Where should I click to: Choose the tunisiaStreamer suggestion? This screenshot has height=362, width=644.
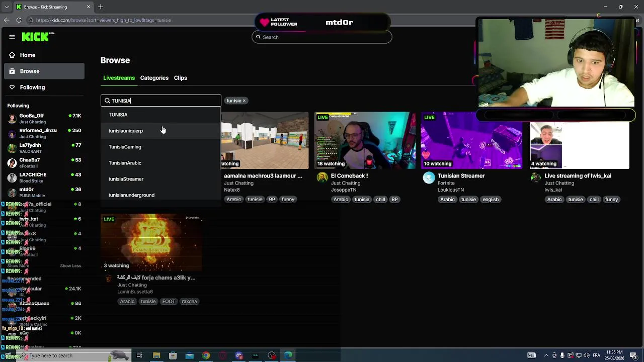pos(161,179)
